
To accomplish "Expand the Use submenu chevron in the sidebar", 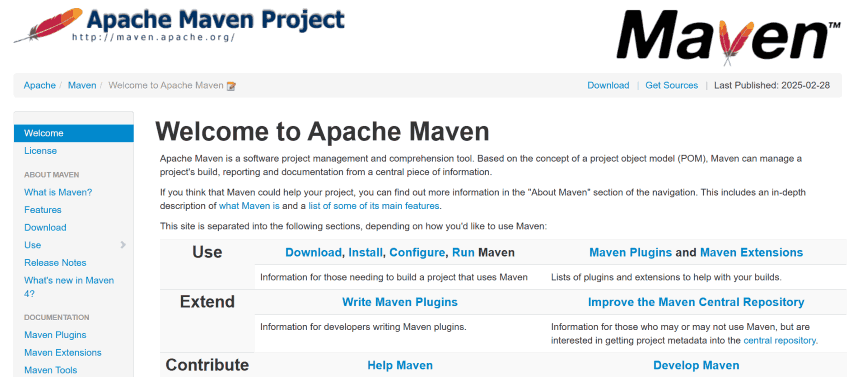I will tap(123, 245).
